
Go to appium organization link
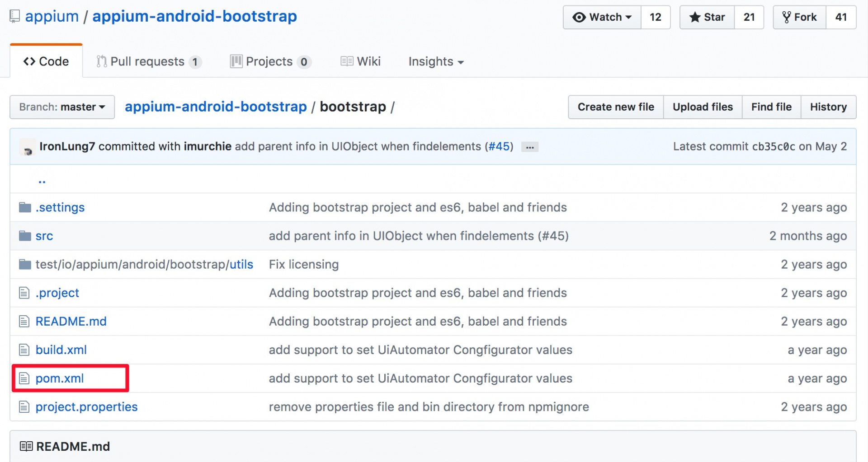click(x=52, y=16)
